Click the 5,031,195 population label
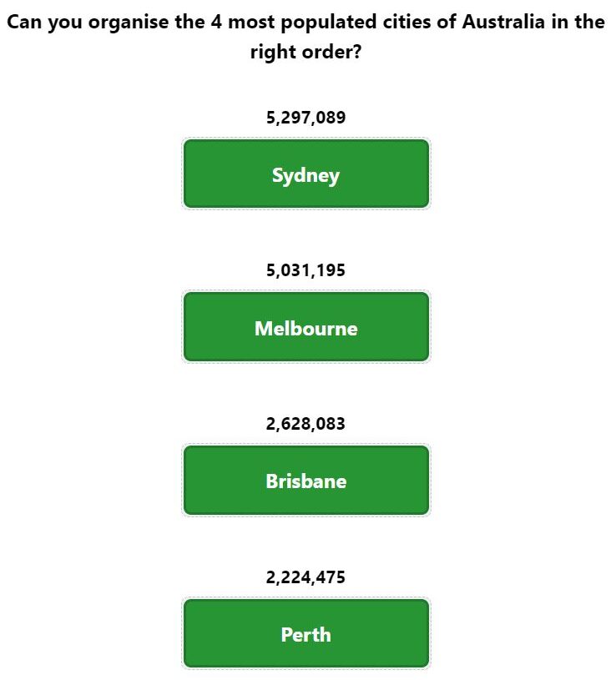The width and height of the screenshot is (616, 680). coord(305,270)
